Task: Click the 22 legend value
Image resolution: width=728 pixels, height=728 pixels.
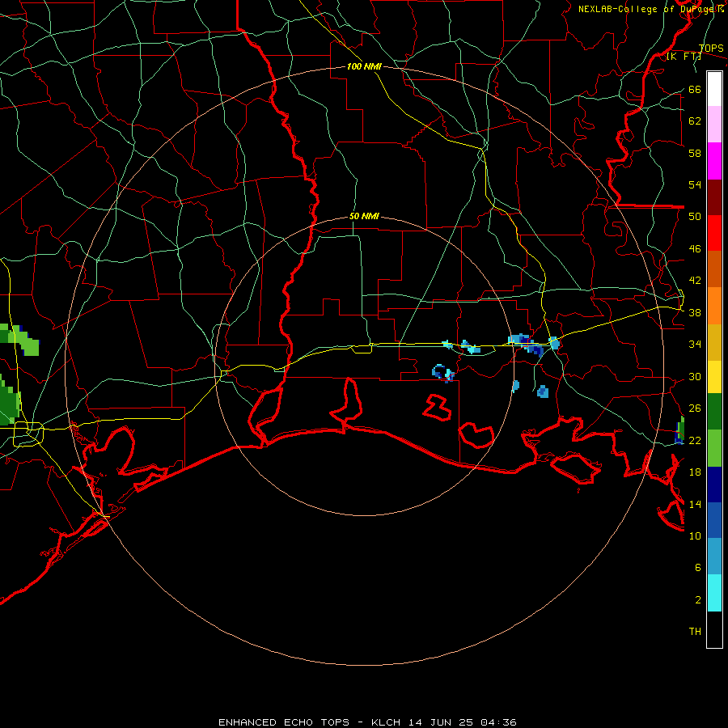Action: pyautogui.click(x=695, y=440)
